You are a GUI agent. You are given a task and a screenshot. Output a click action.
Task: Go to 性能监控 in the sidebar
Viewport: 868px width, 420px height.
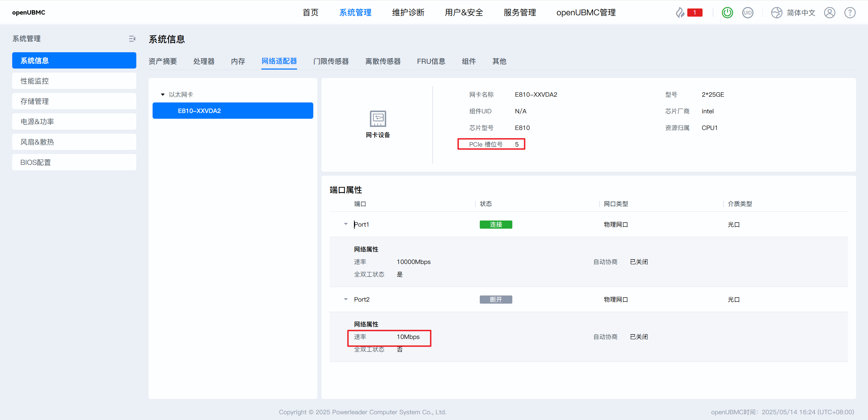pyautogui.click(x=74, y=81)
